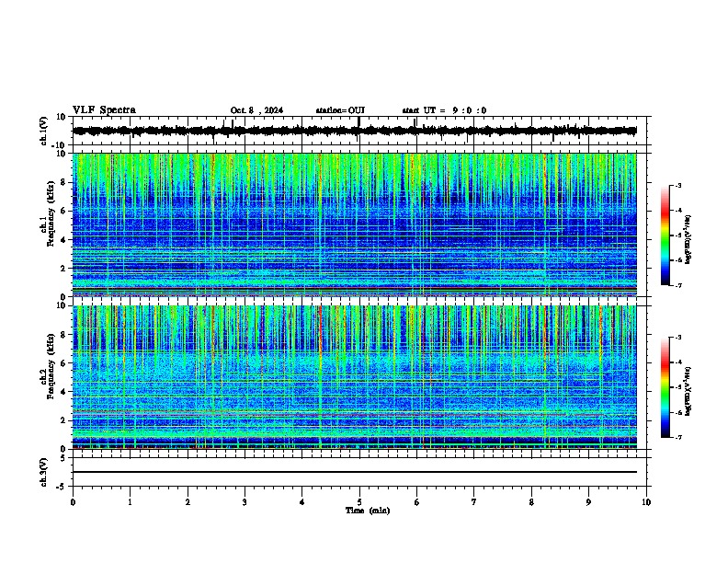Click time axis tick label "4"
The image size is (728, 563).
pyautogui.click(x=302, y=502)
